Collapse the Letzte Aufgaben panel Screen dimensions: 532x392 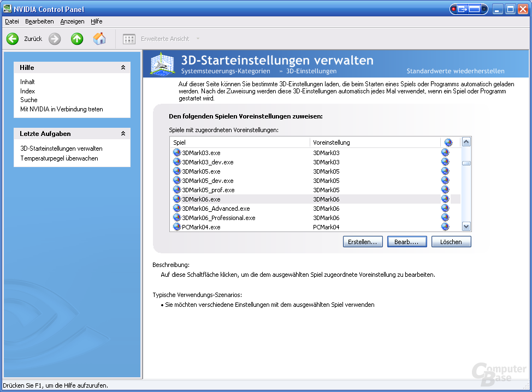pos(123,134)
